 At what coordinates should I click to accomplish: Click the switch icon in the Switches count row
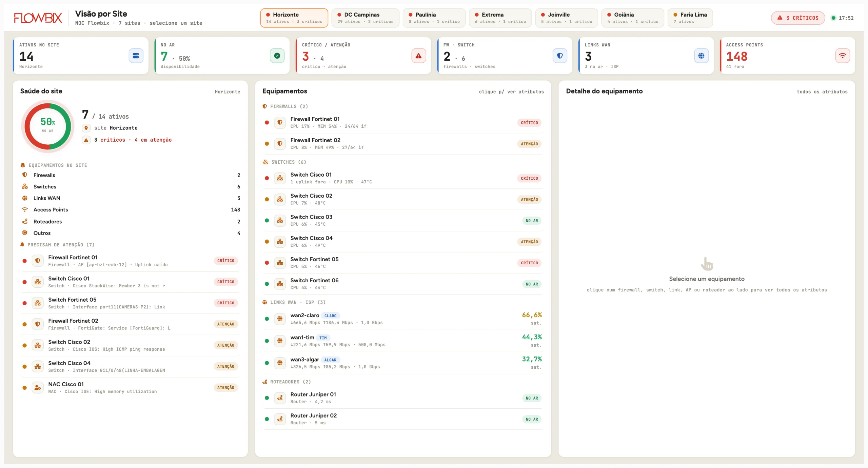(25, 186)
